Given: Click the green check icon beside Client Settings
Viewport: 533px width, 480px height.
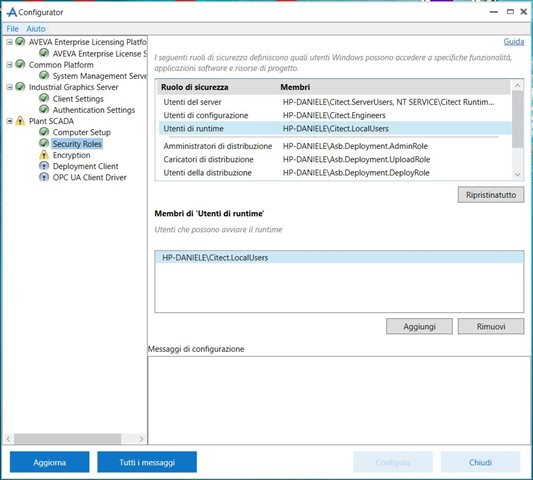Looking at the screenshot, I should coord(44,99).
